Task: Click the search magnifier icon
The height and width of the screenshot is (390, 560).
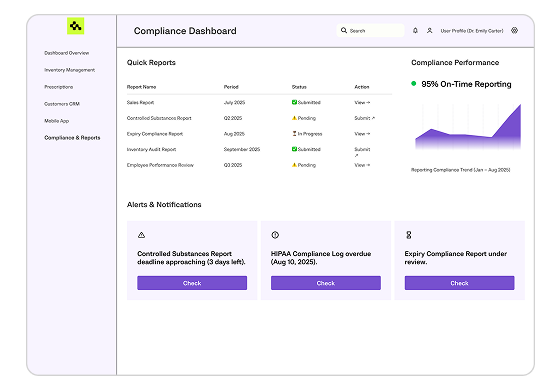Action: (344, 30)
